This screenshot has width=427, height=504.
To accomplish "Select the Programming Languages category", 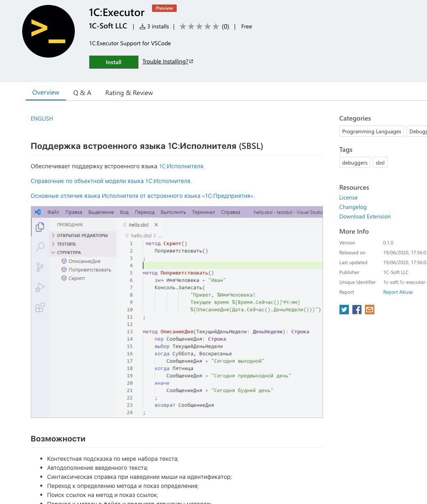I will click(x=372, y=131).
